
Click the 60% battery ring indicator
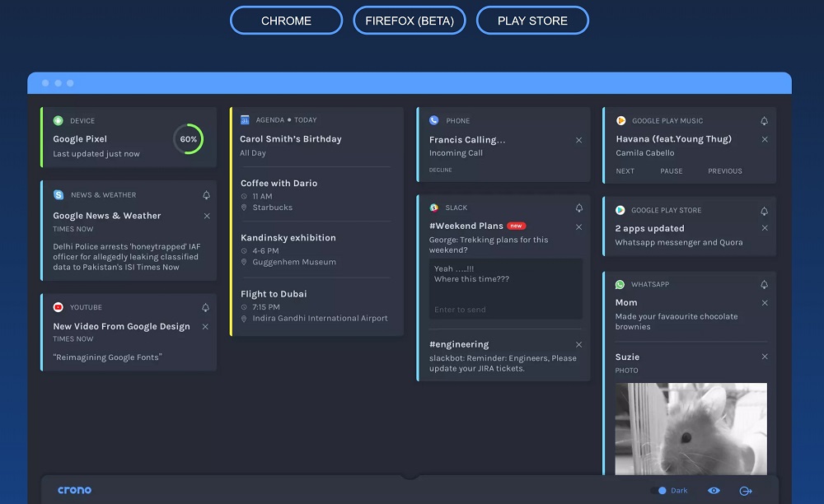click(188, 139)
